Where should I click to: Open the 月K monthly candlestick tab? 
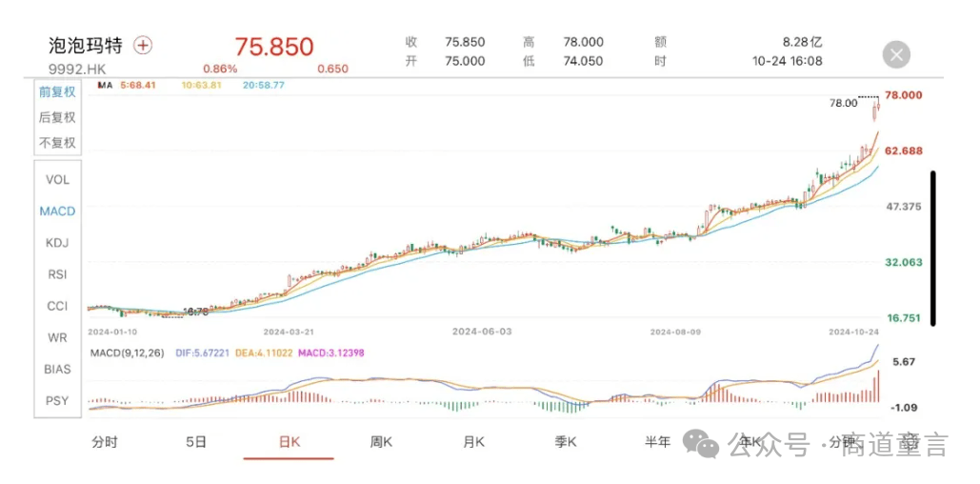[x=473, y=441]
